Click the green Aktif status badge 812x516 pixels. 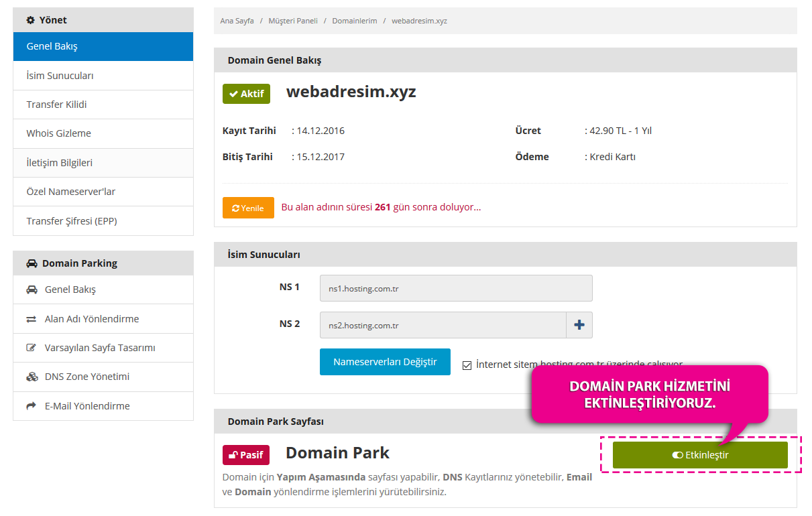(246, 94)
